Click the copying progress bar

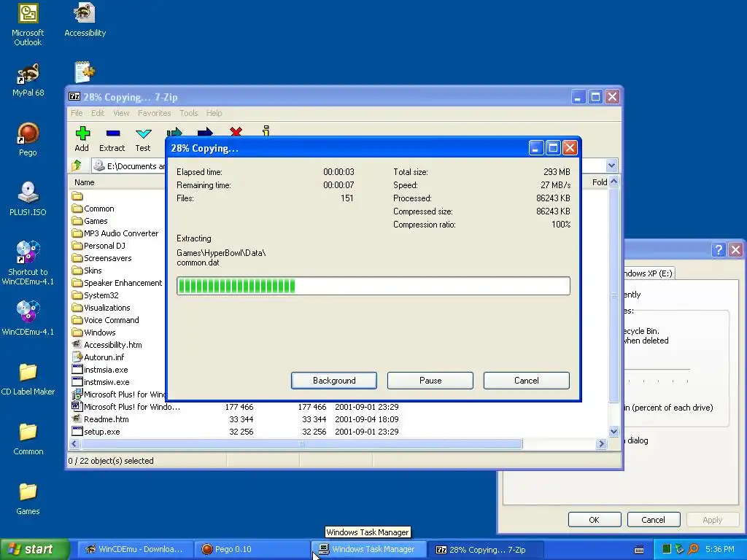[x=373, y=286]
